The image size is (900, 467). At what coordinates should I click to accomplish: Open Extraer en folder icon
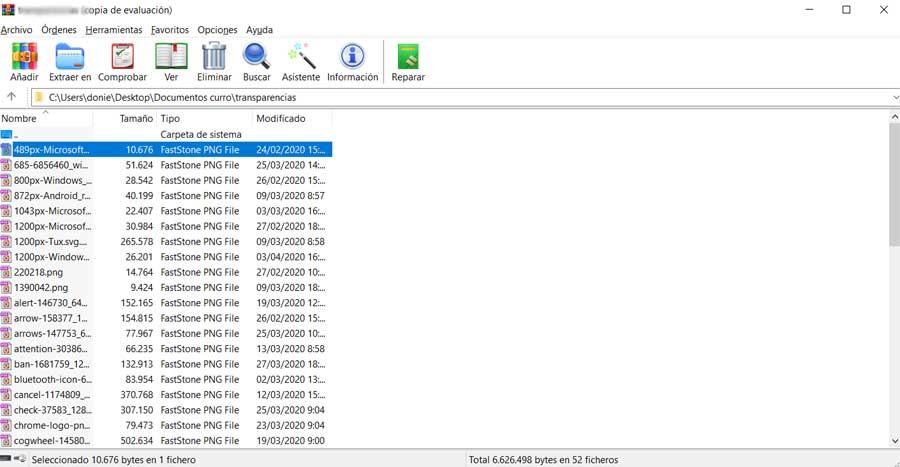70,56
